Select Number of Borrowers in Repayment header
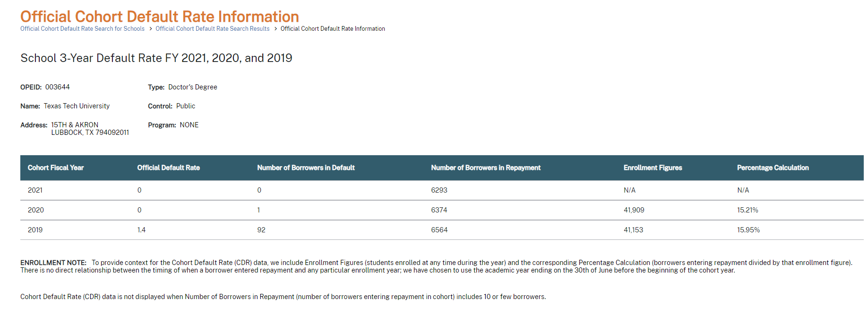This screenshot has width=868, height=309. (x=486, y=168)
